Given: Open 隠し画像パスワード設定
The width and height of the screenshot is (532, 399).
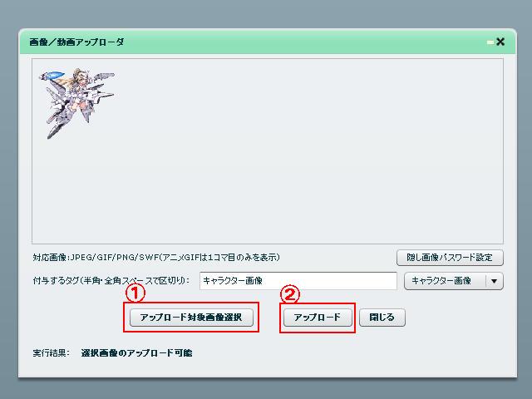Looking at the screenshot, I should [x=450, y=257].
